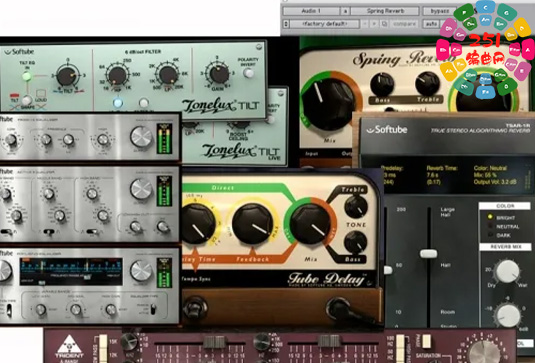Click the LOW knob on the Passive Equalizer
535x363 pixels.
(11, 140)
